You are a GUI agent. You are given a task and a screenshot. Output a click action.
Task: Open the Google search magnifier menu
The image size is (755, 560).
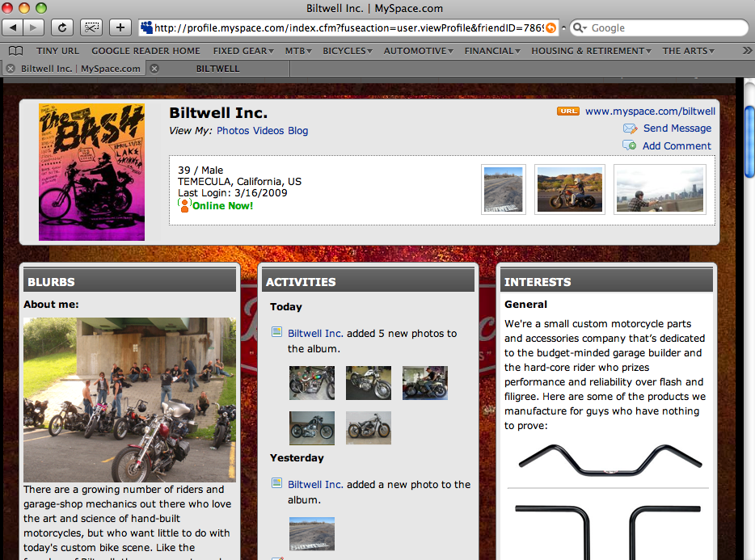(580, 28)
